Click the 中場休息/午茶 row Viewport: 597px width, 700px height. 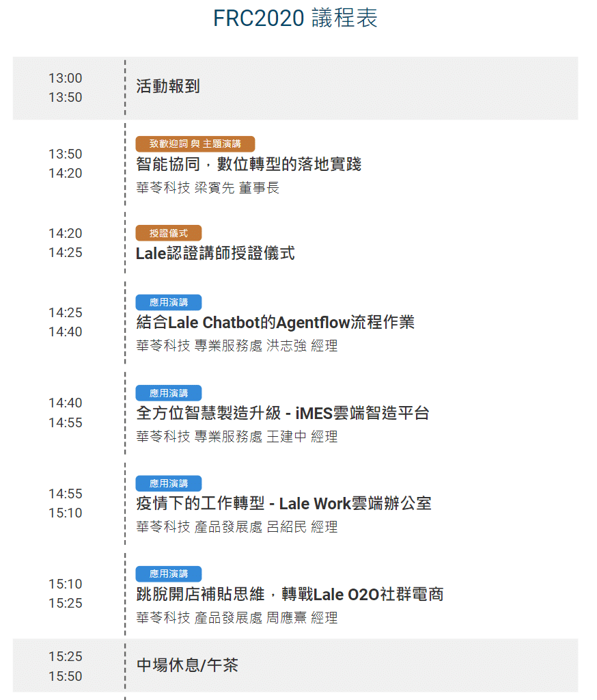(295, 665)
